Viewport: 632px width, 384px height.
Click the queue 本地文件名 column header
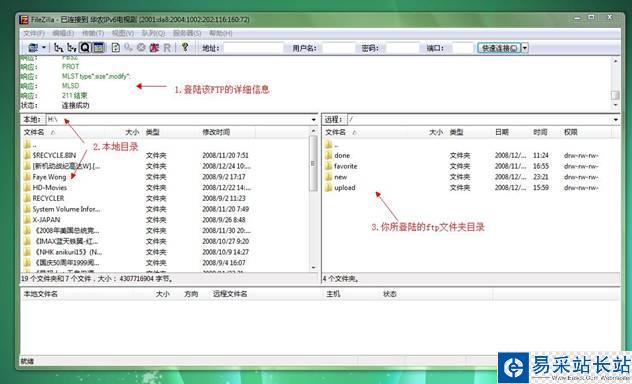click(41, 294)
